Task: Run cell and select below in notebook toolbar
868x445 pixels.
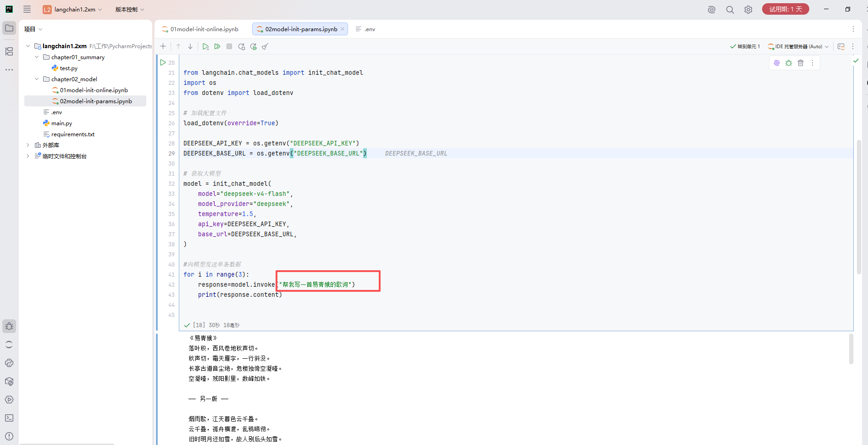Action: (205, 46)
